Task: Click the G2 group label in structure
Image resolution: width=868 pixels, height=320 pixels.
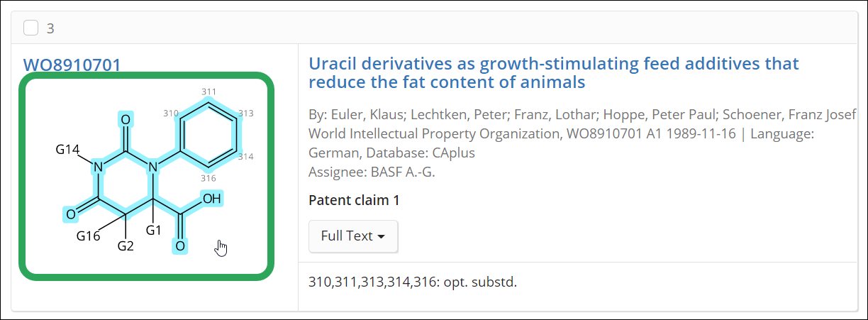Action: (x=126, y=246)
